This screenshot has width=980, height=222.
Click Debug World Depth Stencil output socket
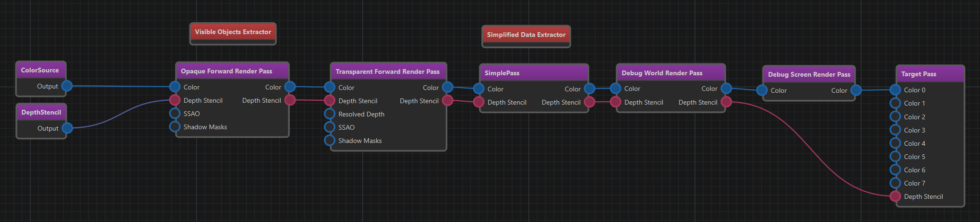coord(726,102)
